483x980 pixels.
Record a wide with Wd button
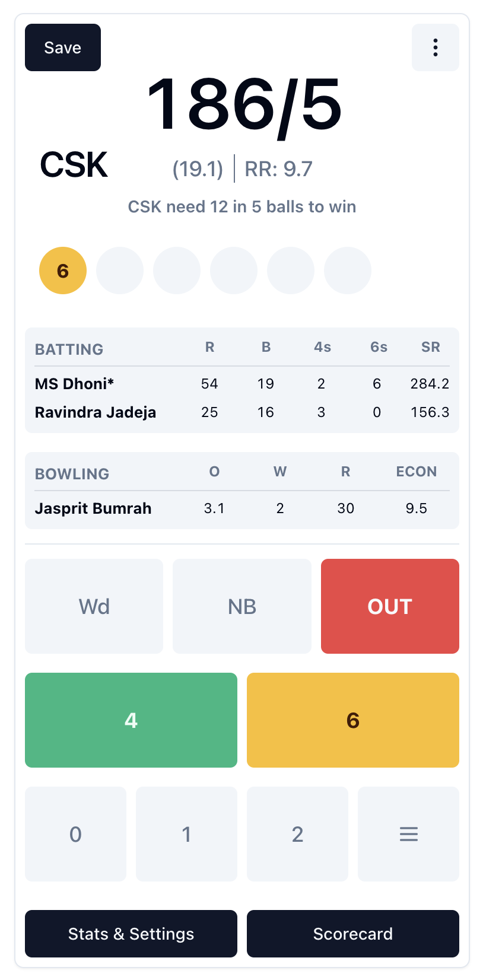tap(94, 606)
